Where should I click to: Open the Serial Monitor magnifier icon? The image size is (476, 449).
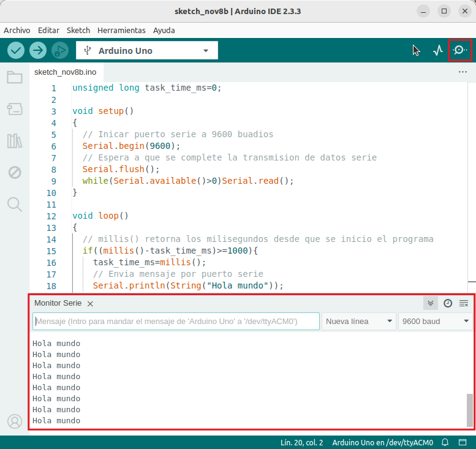pyautogui.click(x=460, y=50)
